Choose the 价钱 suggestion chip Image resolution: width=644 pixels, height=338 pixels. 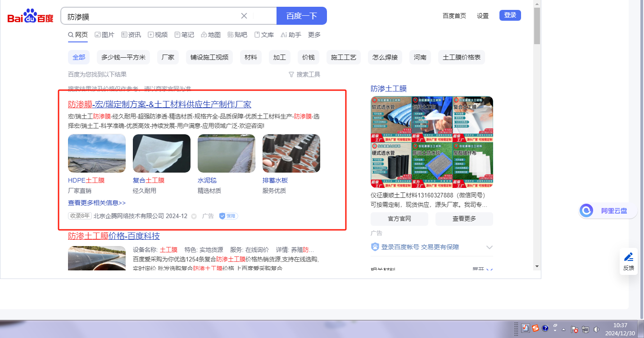click(308, 57)
